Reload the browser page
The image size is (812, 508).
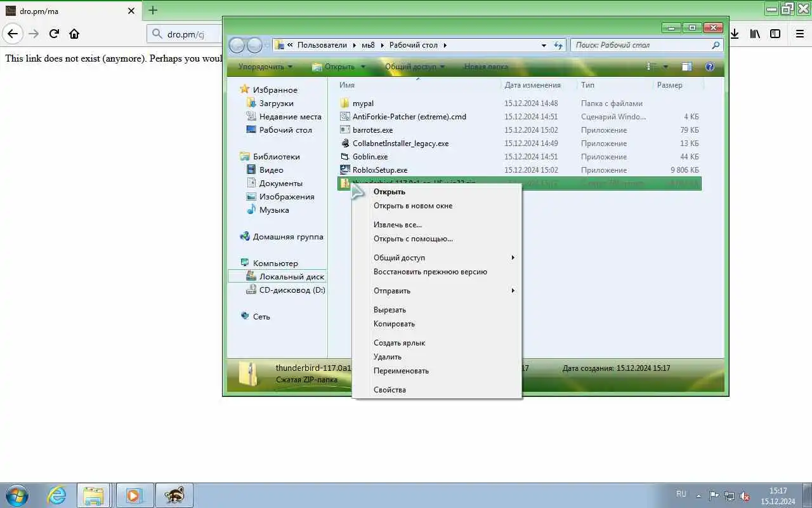click(x=55, y=34)
